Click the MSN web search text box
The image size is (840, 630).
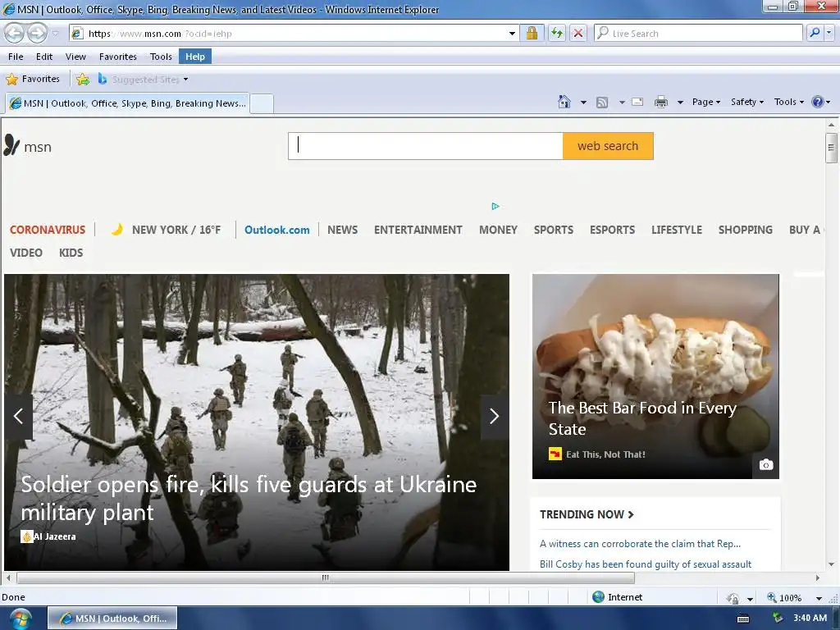click(x=426, y=146)
